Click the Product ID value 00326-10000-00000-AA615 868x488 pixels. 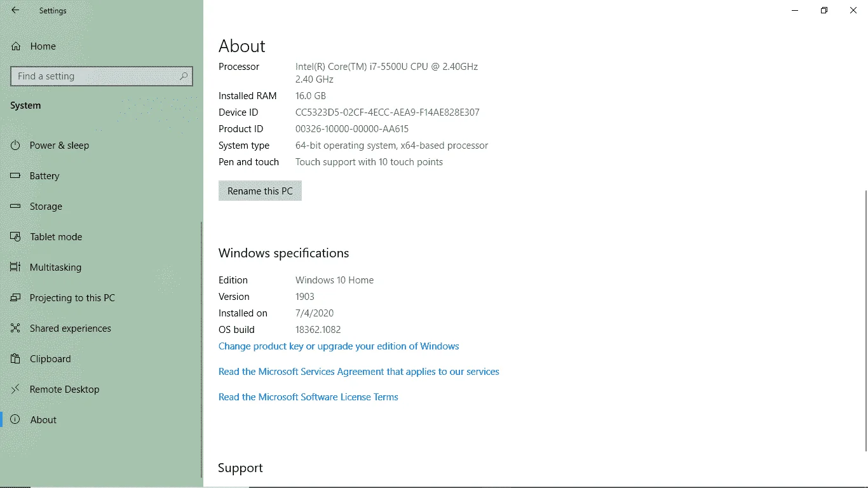352,129
